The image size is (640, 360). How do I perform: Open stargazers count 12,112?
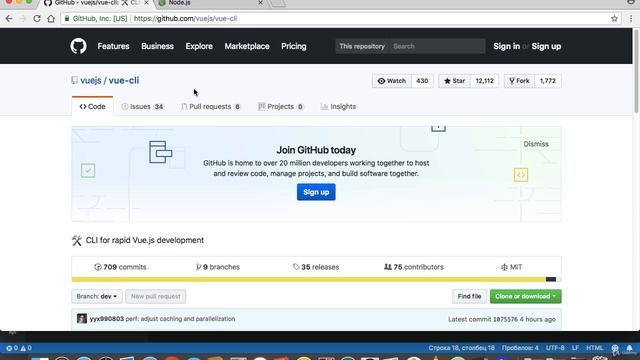(484, 81)
